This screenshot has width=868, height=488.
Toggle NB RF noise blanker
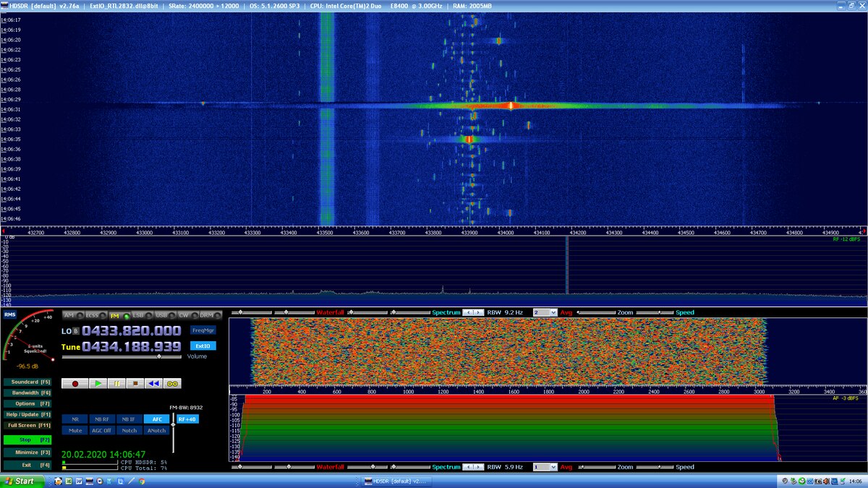click(102, 419)
